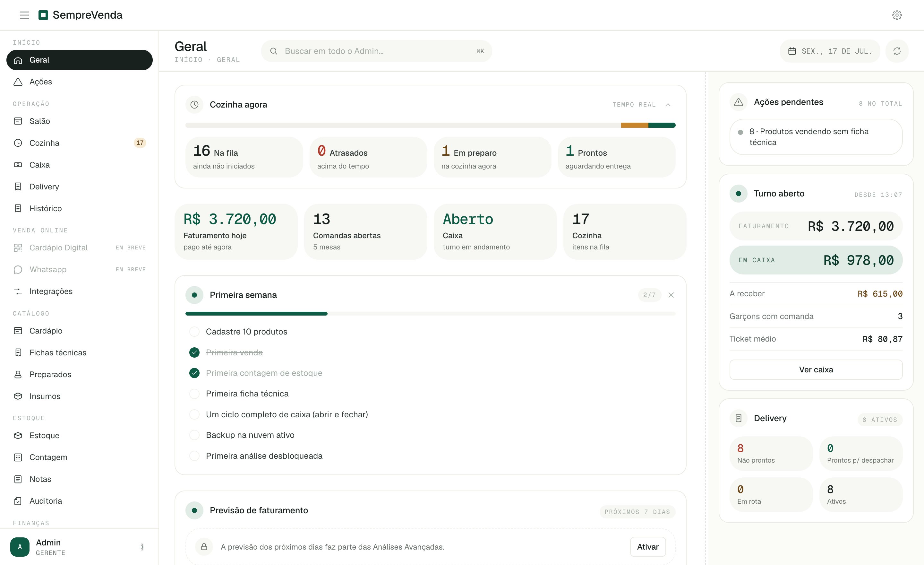Viewport: 924px width, 565px height.
Task: Open Ações in the sidebar
Action: [x=80, y=82]
